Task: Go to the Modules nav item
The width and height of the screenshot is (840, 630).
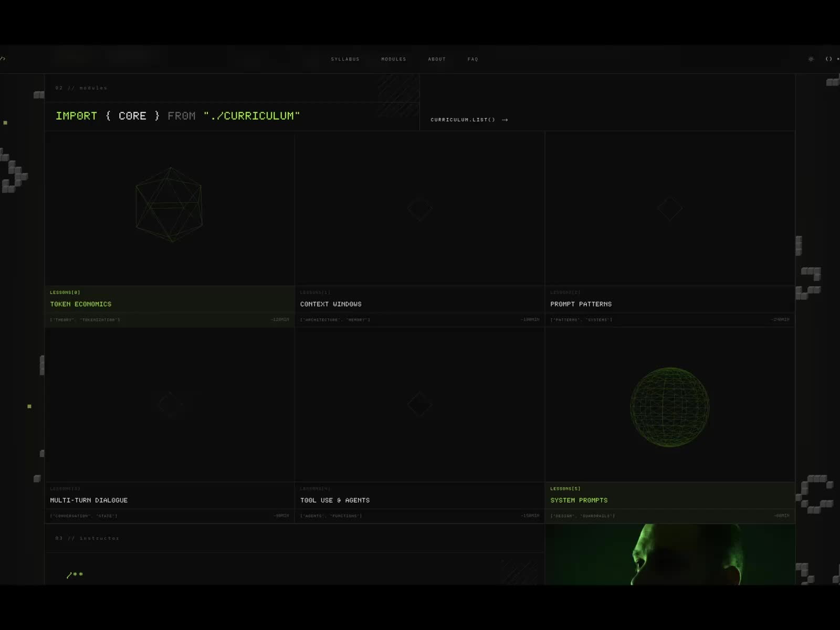Action: point(393,59)
